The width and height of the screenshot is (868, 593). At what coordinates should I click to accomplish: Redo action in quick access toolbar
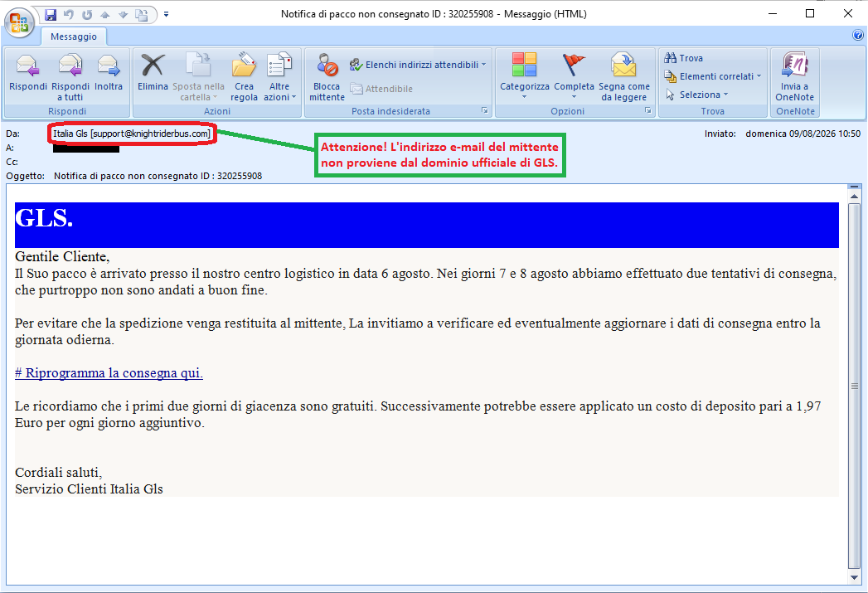pos(87,15)
